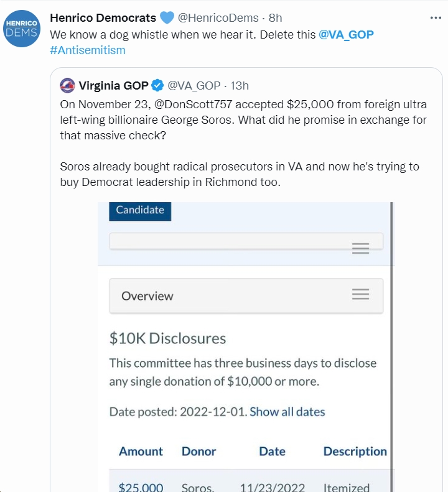Select the Candidate tab
Image resolution: width=448 pixels, height=492 pixels.
(x=140, y=211)
